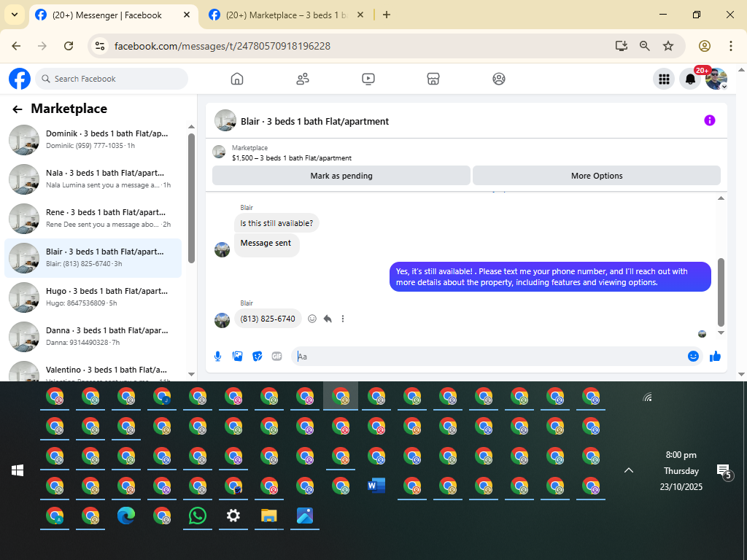The image size is (747, 560).
Task: Open Danna's 3 beds conversation
Action: 93,337
